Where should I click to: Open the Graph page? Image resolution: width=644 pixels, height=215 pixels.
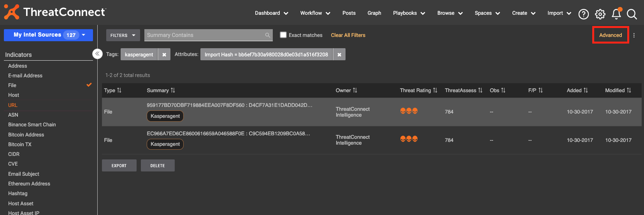click(x=374, y=13)
